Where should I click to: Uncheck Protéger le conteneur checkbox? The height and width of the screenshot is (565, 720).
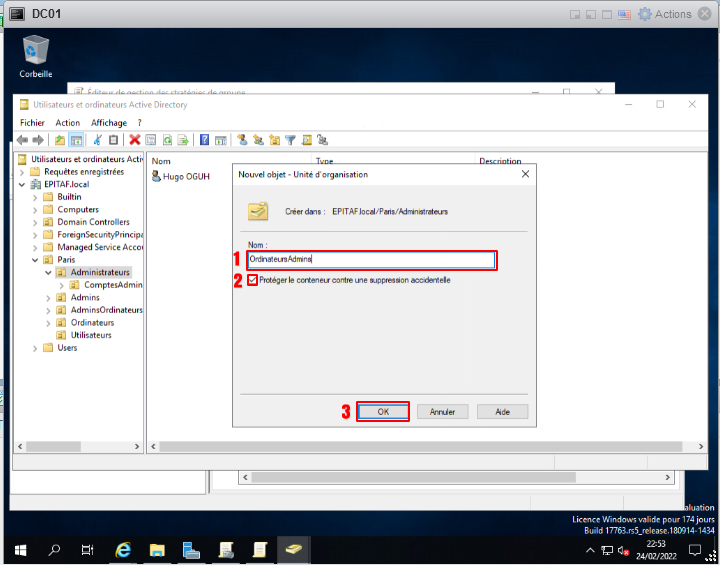pyautogui.click(x=252, y=280)
